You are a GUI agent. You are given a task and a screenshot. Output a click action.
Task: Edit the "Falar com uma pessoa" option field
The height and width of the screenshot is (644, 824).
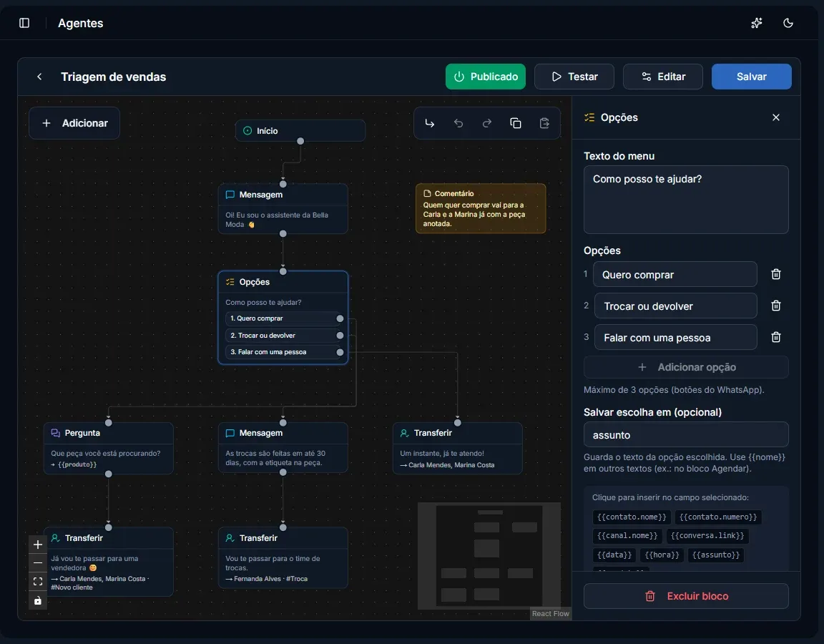pos(676,338)
